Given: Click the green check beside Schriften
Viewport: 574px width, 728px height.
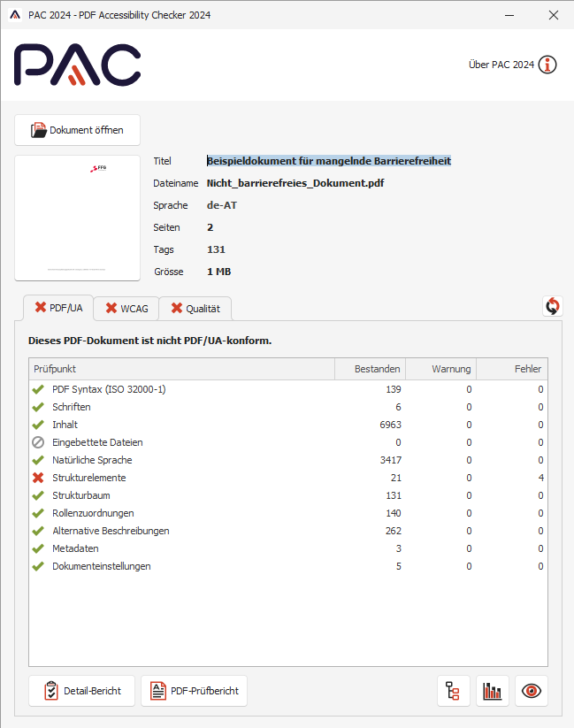Looking at the screenshot, I should click(38, 407).
